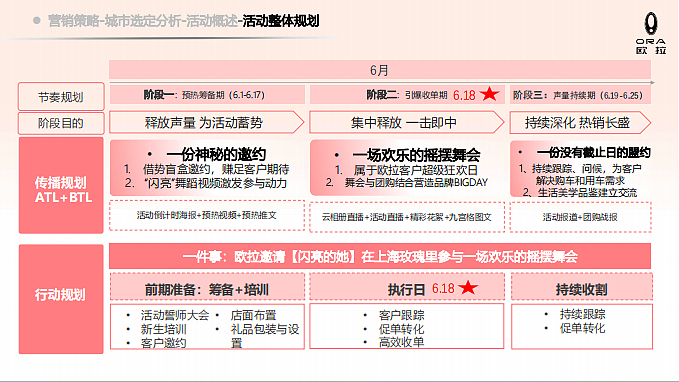Click the red star beside 引爆收单期 6.18

[489, 94]
